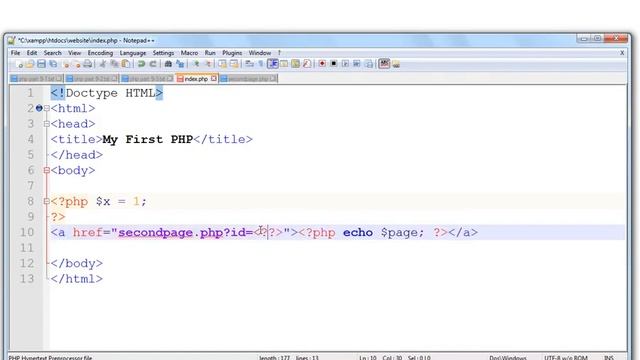Close the secondpage.php tab with its X
This screenshot has height=360, width=640.
(x=273, y=78)
